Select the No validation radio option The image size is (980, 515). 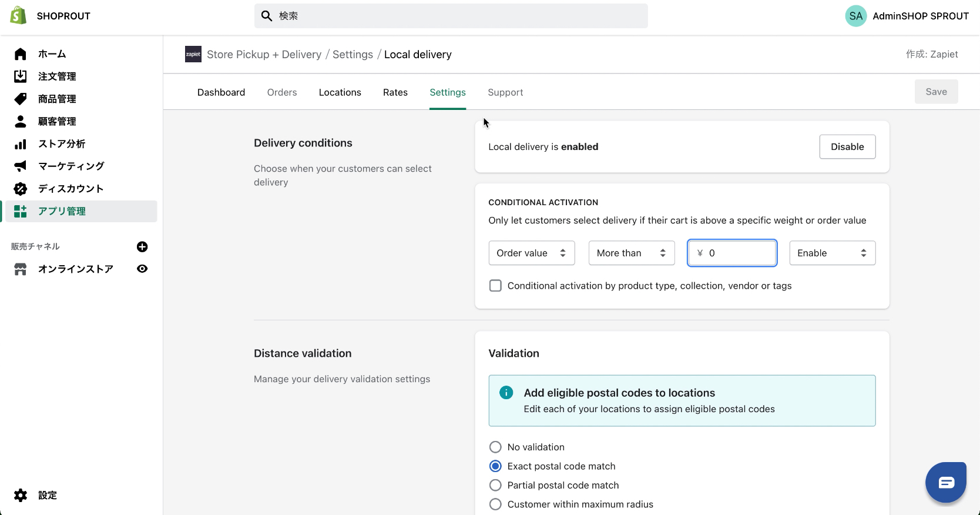[x=495, y=447]
